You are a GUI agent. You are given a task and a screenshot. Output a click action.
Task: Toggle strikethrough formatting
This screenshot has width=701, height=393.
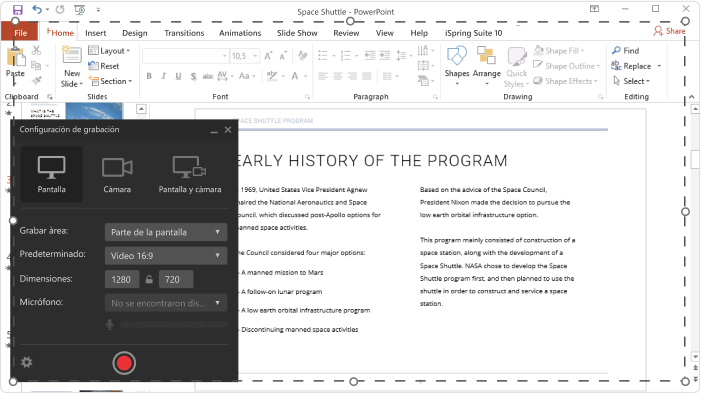(x=207, y=76)
